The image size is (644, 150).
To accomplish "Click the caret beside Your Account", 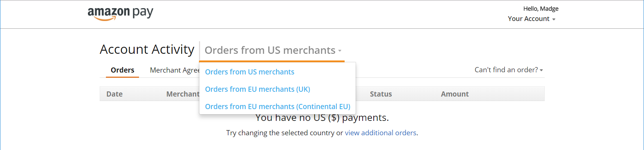I will pyautogui.click(x=554, y=20).
